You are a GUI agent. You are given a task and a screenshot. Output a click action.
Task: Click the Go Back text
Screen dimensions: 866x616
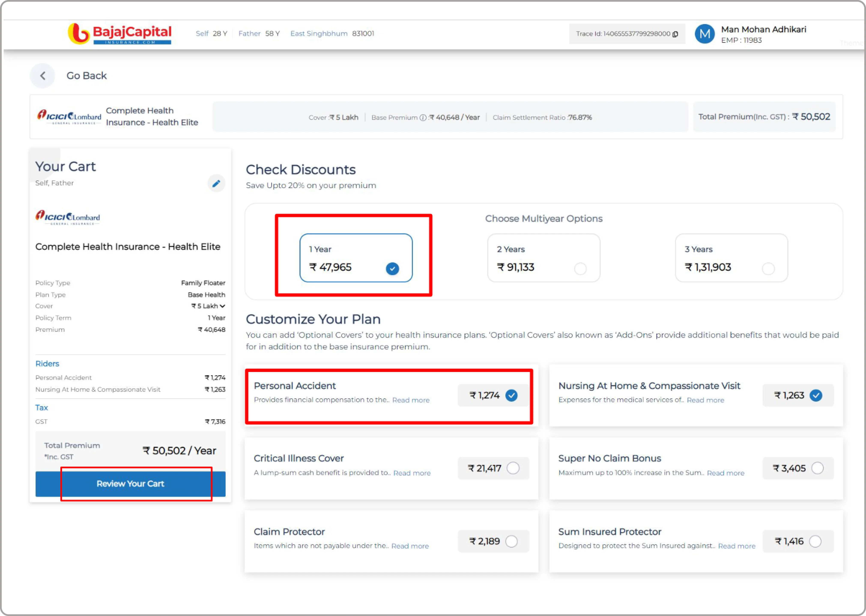[x=87, y=76]
